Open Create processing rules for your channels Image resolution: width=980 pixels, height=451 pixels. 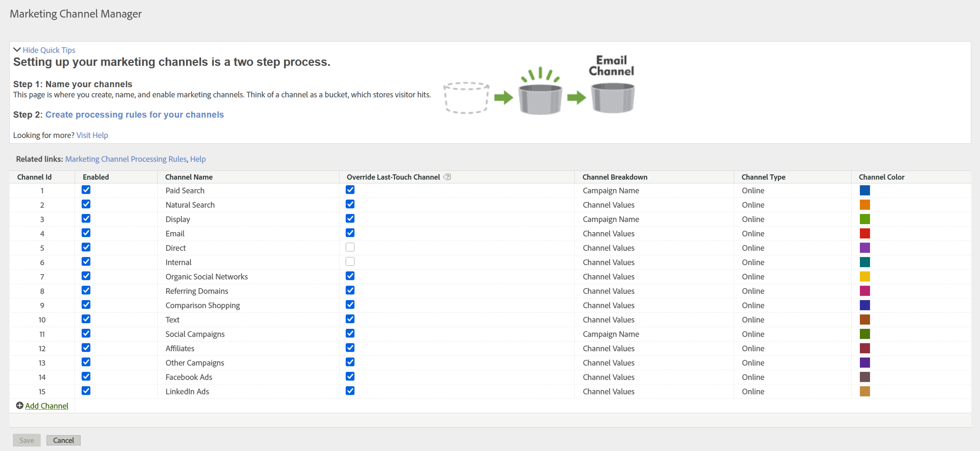click(x=134, y=115)
